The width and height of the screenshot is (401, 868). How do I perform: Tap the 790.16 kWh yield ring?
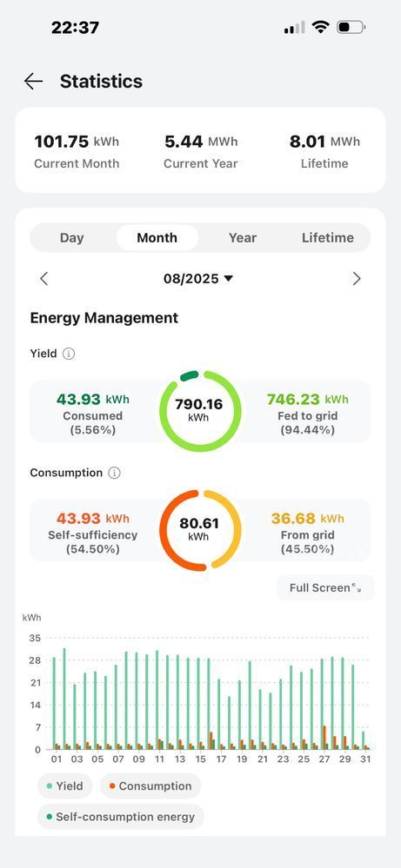[x=200, y=411]
